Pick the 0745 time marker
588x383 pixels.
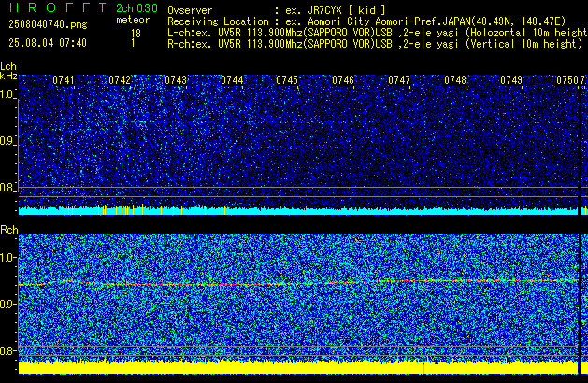coord(287,80)
